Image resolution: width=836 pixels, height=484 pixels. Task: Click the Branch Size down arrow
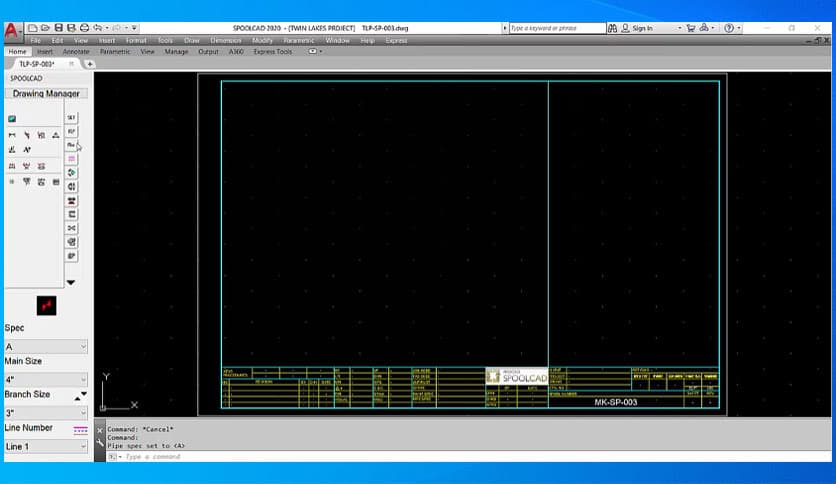click(x=84, y=394)
